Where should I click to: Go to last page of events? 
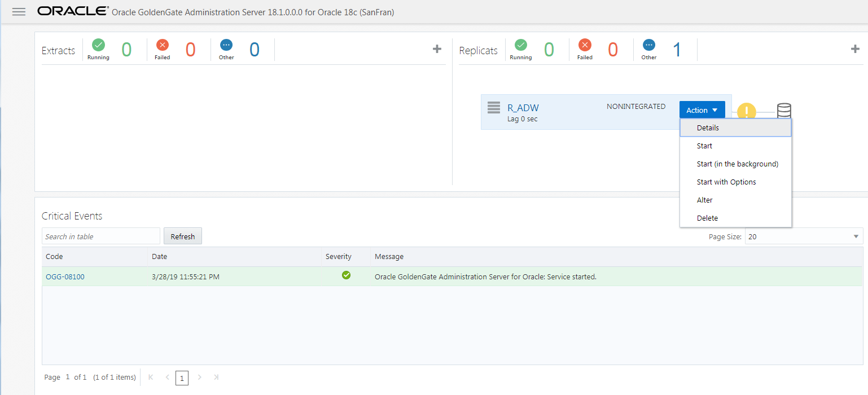[216, 378]
